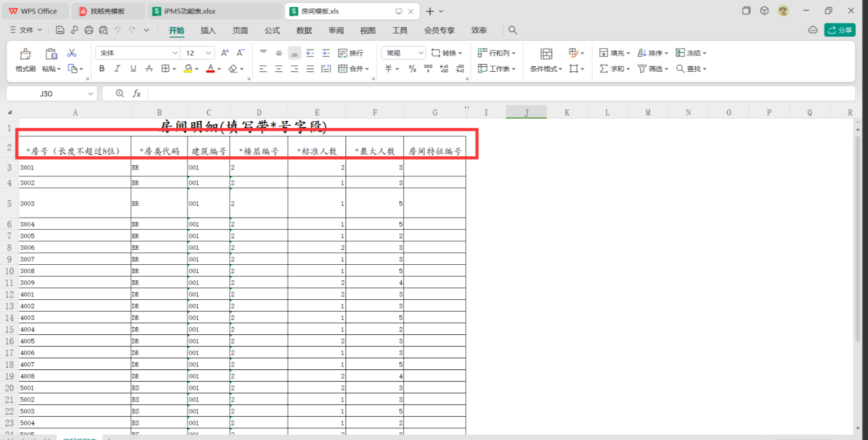Click the fx insert function icon
Screen dimensions: 868x440
(137, 93)
